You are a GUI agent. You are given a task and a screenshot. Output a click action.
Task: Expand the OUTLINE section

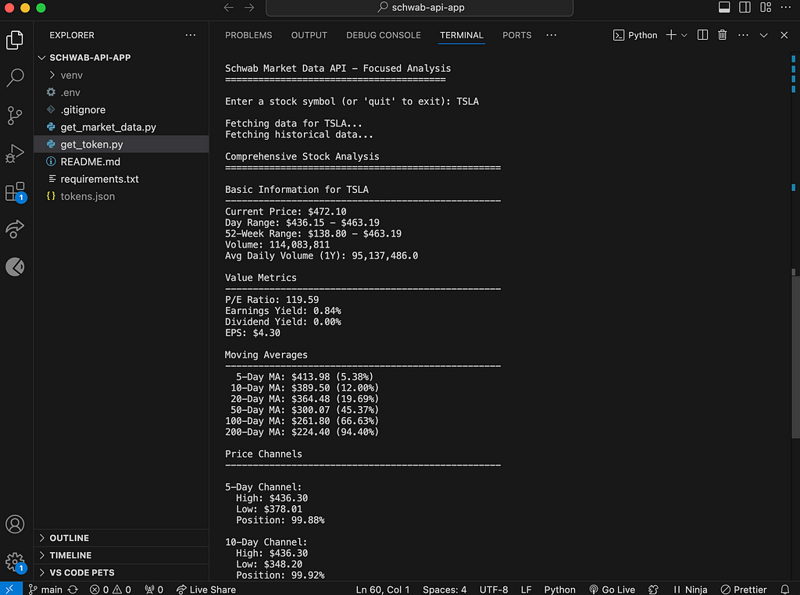pos(69,538)
